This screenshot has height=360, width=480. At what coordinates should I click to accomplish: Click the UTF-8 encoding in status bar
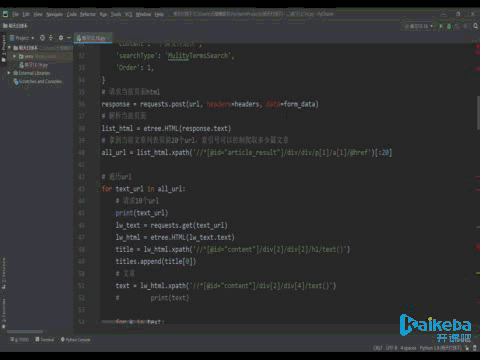pyautogui.click(x=391, y=348)
